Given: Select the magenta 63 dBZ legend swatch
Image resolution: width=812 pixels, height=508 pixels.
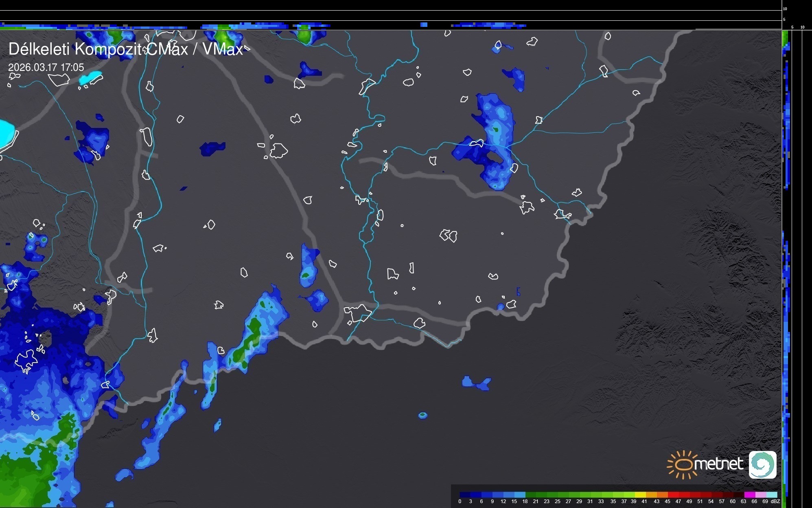Looking at the screenshot, I should 749,495.
